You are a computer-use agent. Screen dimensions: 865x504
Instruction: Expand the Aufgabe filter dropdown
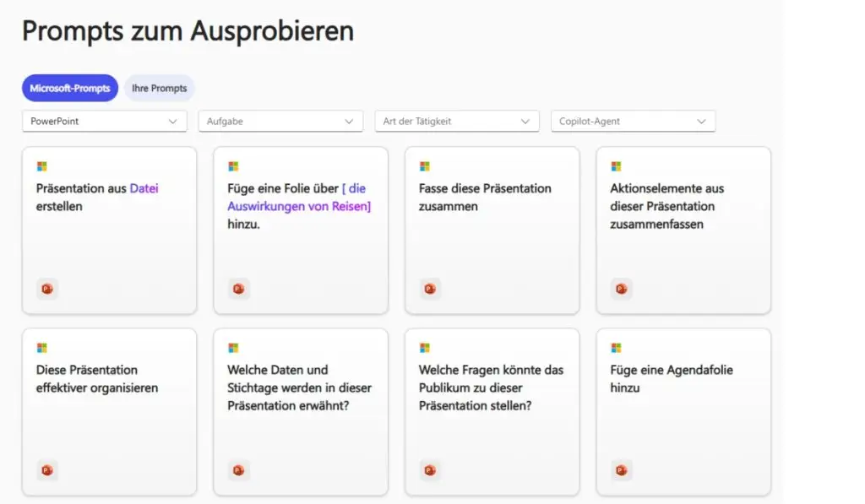[280, 122]
